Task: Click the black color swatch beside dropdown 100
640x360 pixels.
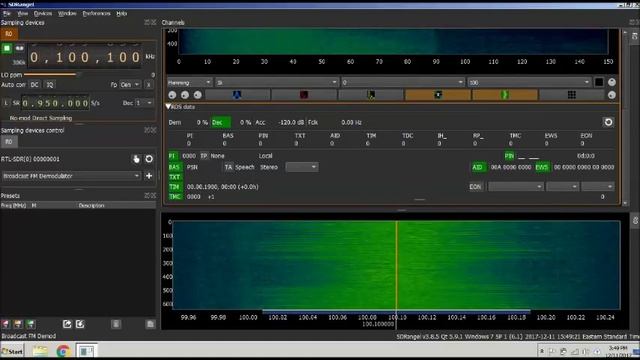Action: 599,82
